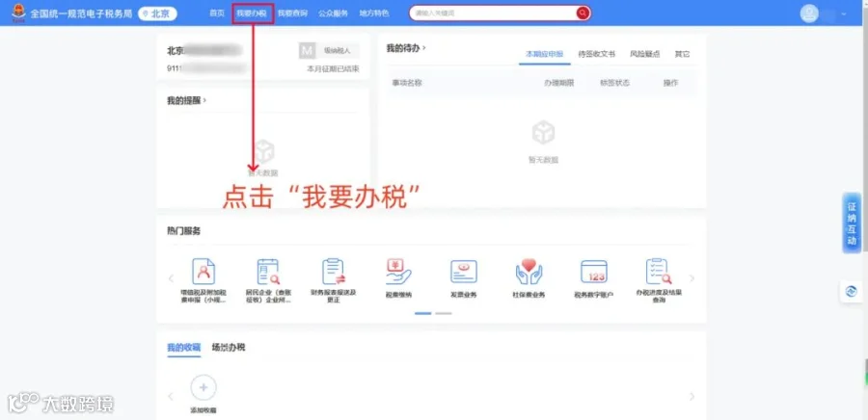Screen dimensions: 868x420
Task: Expand 我的提醒 chevron link
Action: (204, 100)
